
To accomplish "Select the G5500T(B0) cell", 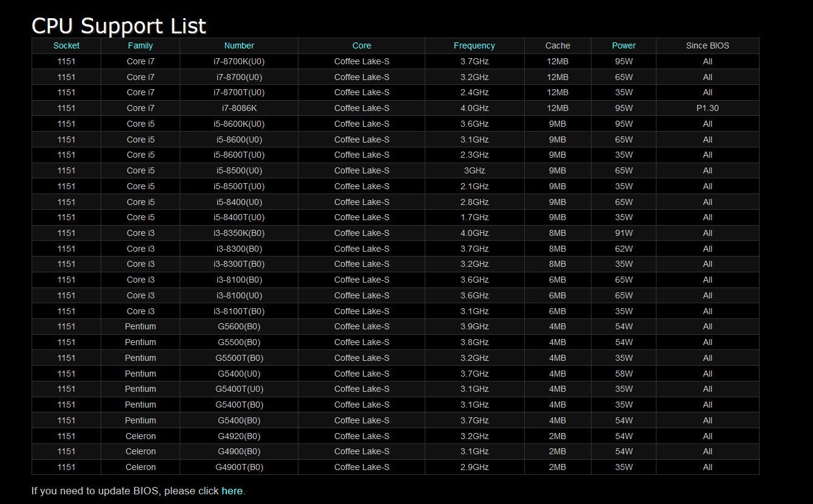I will (239, 358).
